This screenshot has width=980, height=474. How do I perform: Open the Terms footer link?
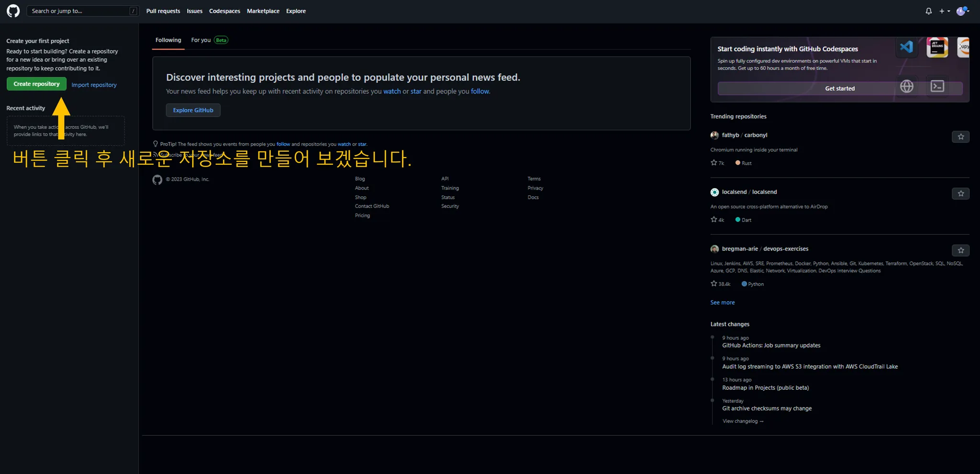pos(534,179)
